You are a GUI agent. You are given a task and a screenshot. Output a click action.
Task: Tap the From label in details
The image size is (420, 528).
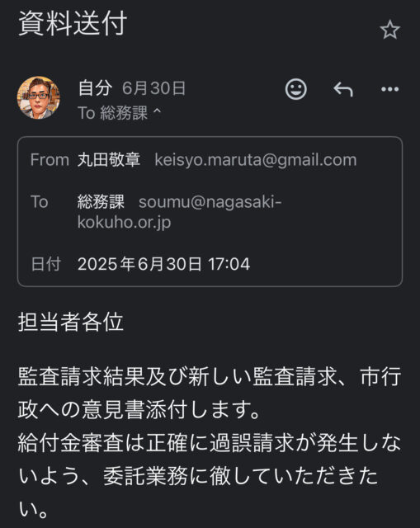click(50, 159)
